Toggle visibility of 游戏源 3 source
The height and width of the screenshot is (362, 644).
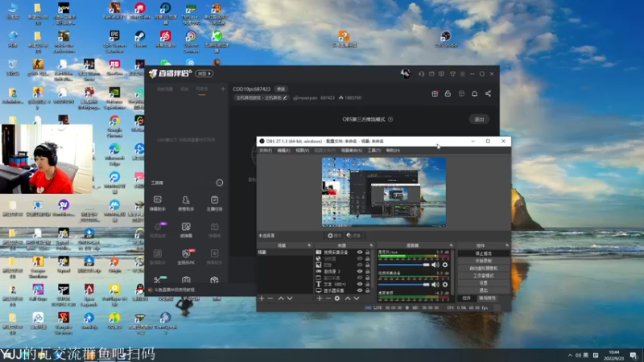[x=360, y=271]
